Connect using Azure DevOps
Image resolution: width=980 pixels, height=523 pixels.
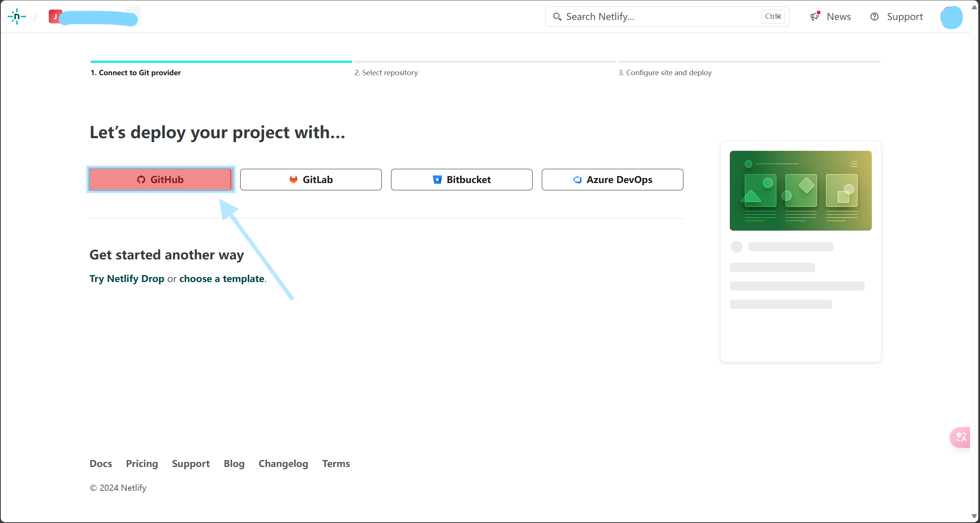[612, 180]
